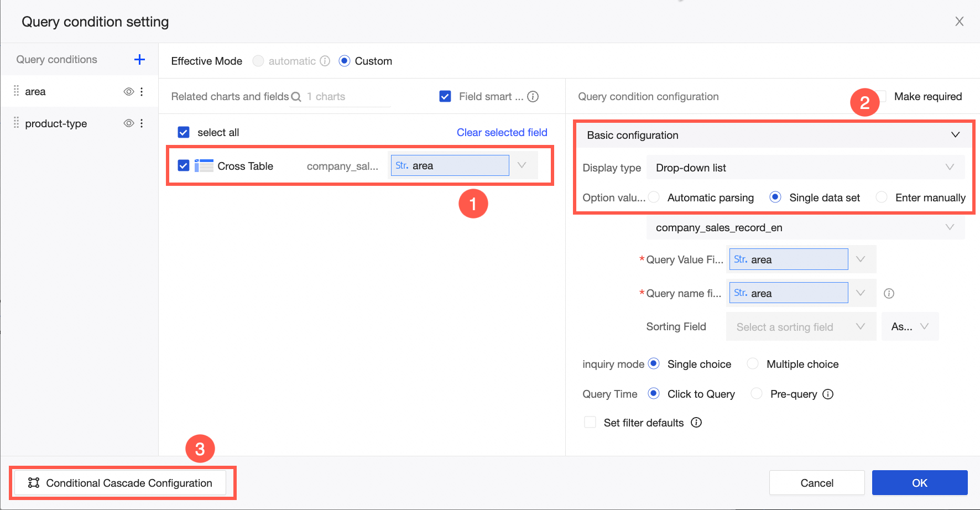
Task: Click Make required label
Action: [x=928, y=97]
